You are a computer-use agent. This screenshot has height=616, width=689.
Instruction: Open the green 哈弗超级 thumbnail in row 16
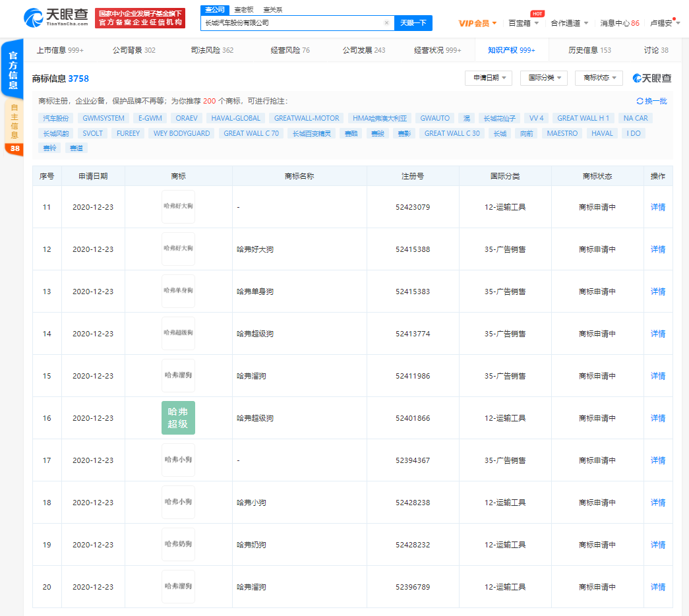click(178, 417)
